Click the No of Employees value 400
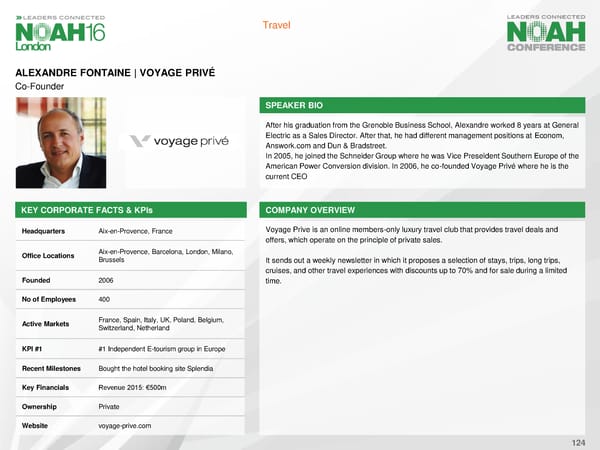The height and width of the screenshot is (450, 600). click(x=105, y=300)
